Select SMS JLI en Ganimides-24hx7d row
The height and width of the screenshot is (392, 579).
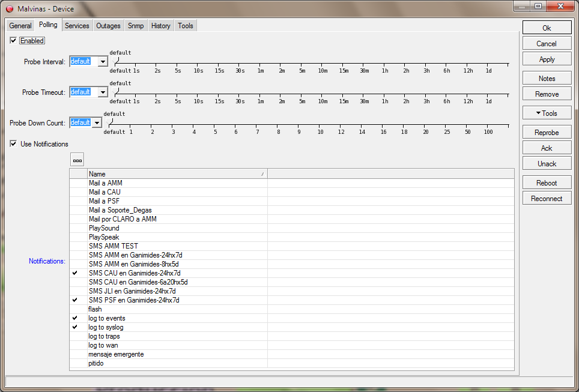292,291
